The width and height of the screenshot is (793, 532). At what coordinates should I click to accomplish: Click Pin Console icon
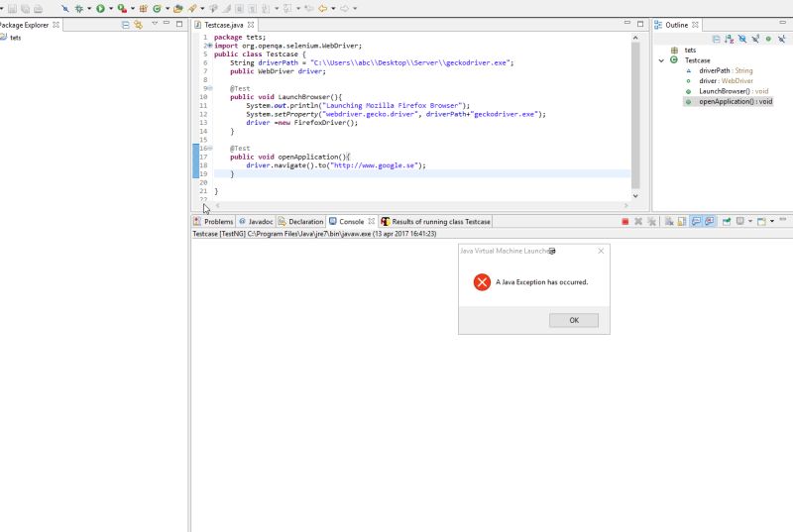point(727,221)
